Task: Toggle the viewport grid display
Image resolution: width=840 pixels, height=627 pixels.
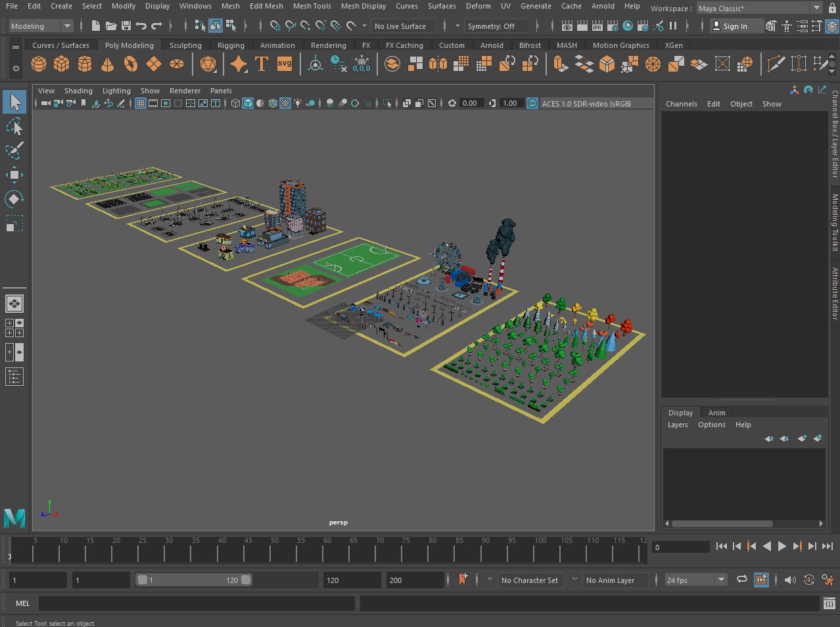Action: tap(141, 103)
